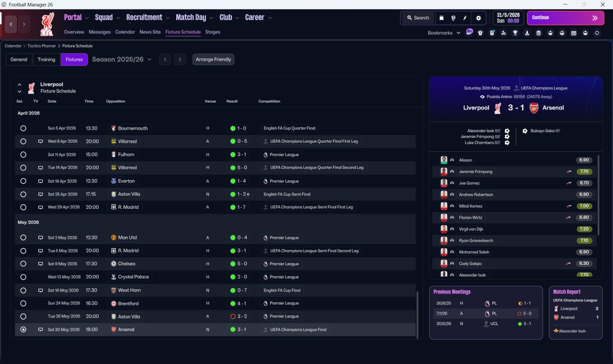Click the trophy bookmark icon
Image resolution: width=613 pixels, height=364 pixels.
click(515, 33)
